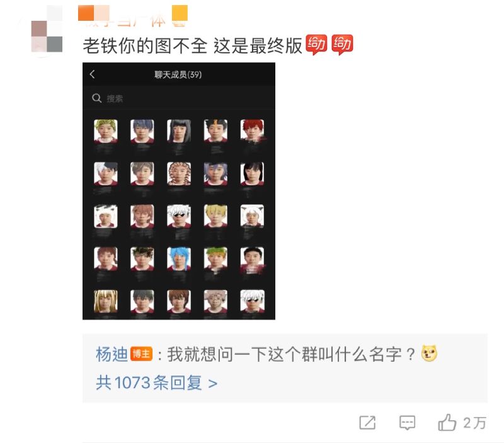Open the reply comment bubble icon
Screen dimensions: 504x443
coord(407,423)
